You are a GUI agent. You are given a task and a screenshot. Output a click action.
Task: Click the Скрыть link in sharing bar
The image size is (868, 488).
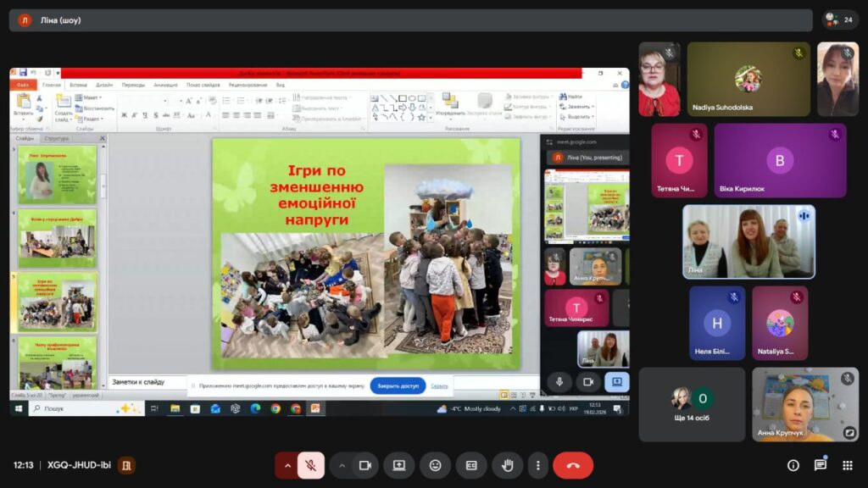click(439, 385)
